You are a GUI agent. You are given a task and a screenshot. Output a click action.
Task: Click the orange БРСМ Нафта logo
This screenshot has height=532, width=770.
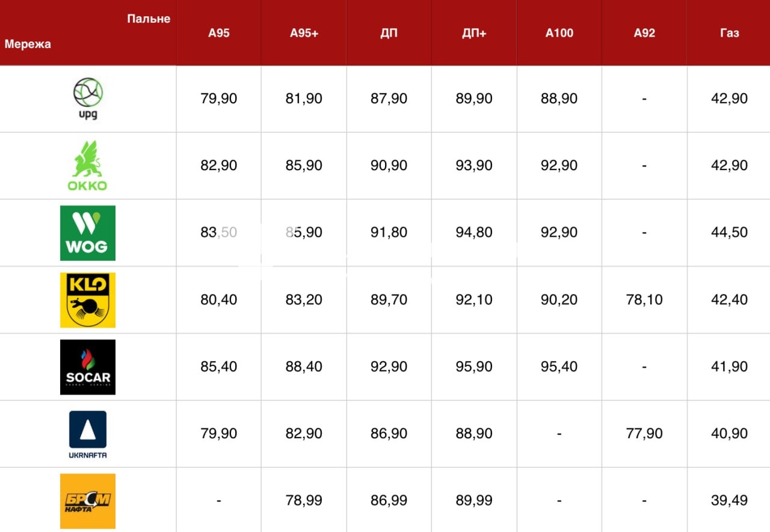[x=88, y=501]
